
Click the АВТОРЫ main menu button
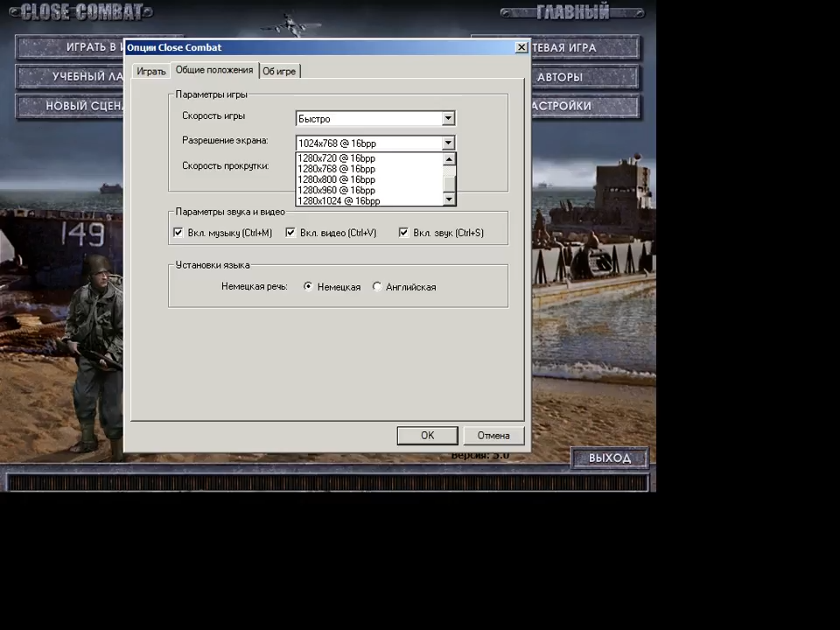click(585, 77)
